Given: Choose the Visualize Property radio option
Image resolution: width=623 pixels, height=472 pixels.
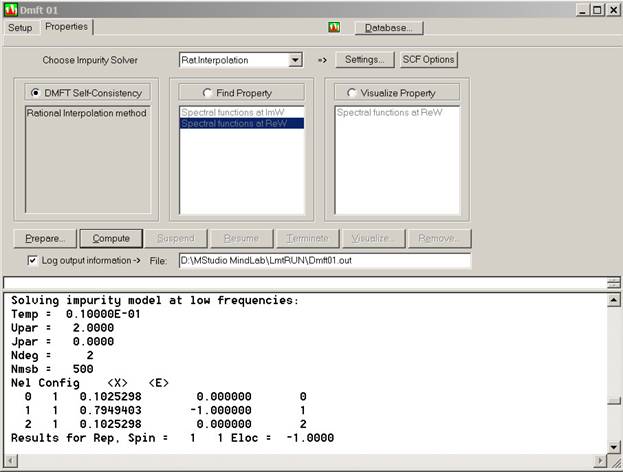Looking at the screenshot, I should point(351,93).
